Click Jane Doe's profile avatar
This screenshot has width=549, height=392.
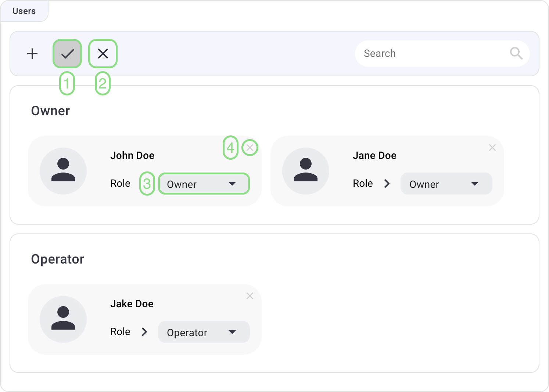(x=306, y=171)
